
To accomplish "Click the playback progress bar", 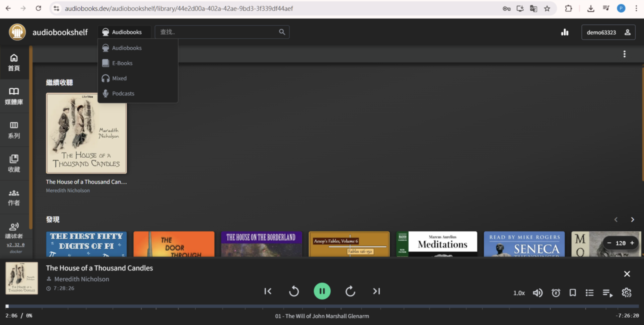I will point(322,306).
